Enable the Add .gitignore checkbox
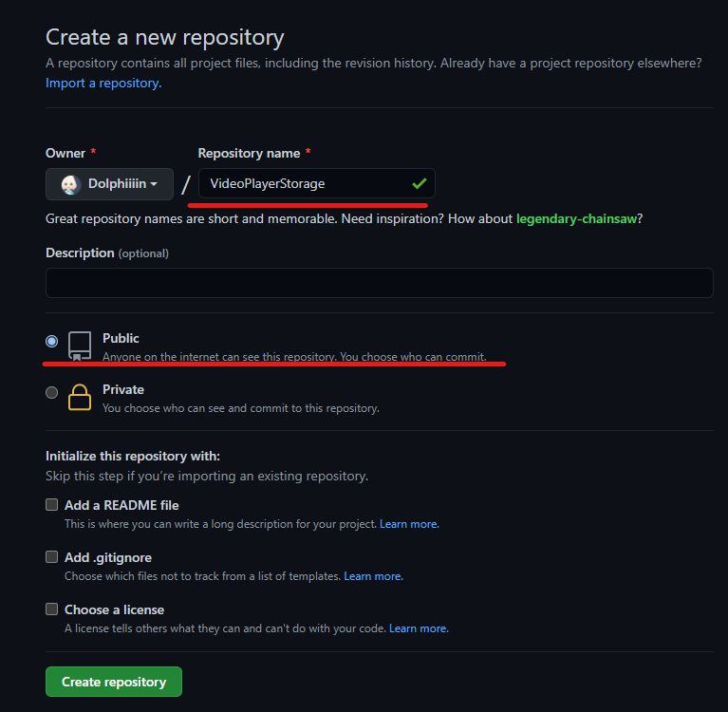 pos(51,557)
